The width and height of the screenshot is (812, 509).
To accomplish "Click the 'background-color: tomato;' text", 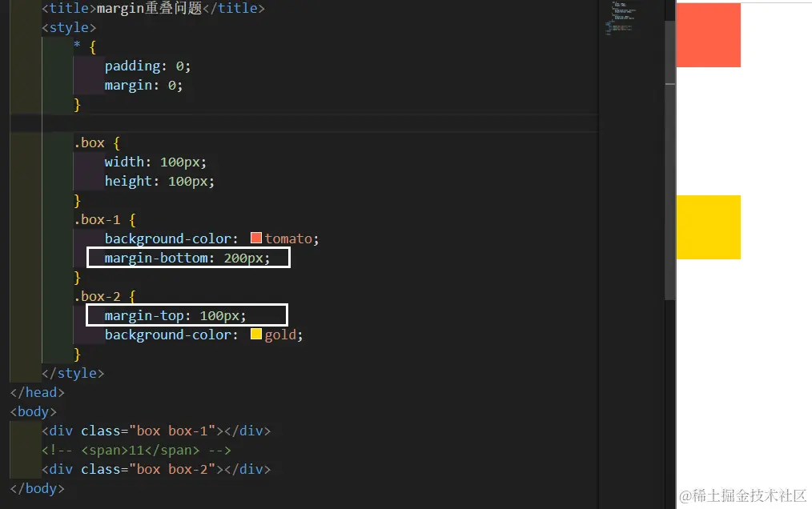I will pos(211,238).
